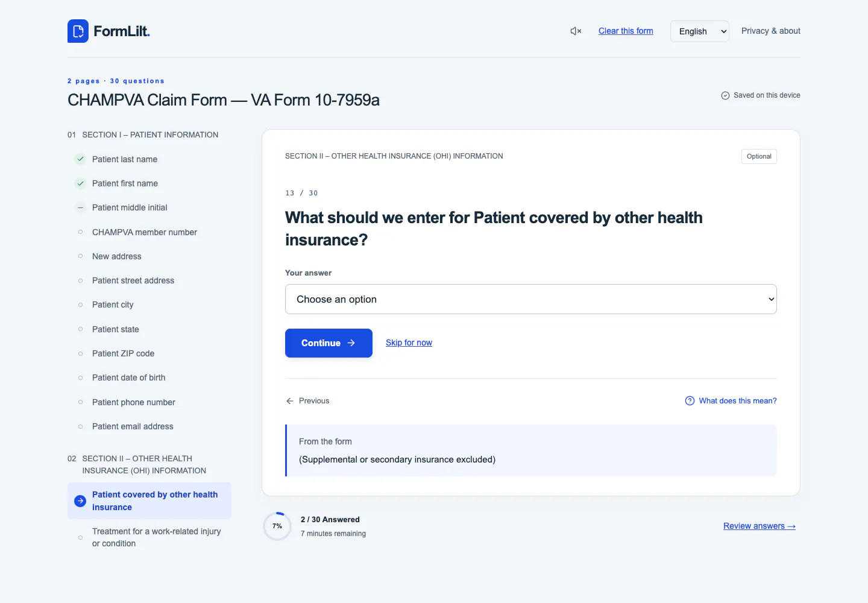Viewport: 868px width, 603px height.
Task: Click the dash icon beside Patient middle initial
Action: click(x=80, y=207)
